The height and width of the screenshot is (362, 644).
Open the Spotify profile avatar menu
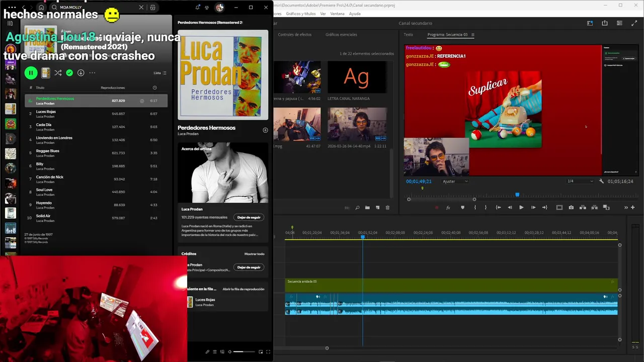point(219,8)
